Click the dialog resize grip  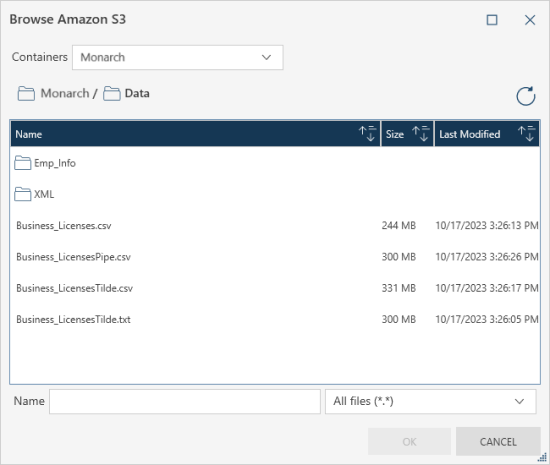pos(542,457)
